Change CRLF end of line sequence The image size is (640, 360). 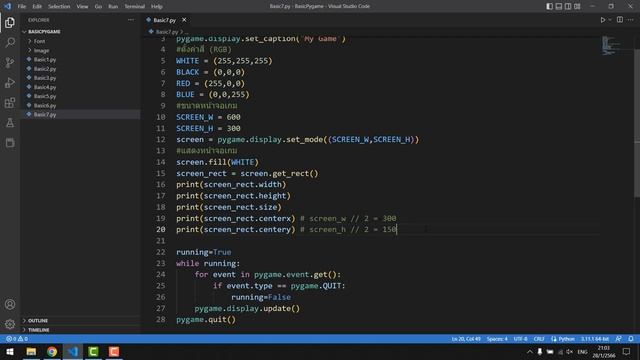[x=539, y=339]
